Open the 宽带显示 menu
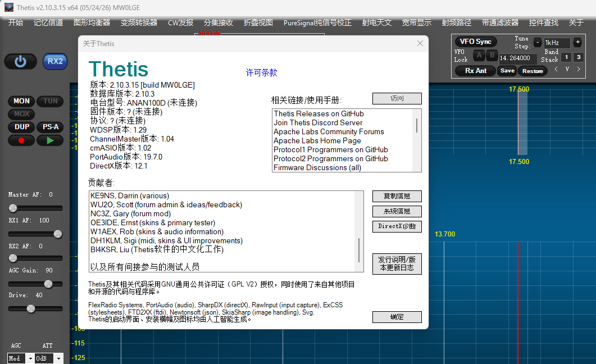 pyautogui.click(x=417, y=23)
